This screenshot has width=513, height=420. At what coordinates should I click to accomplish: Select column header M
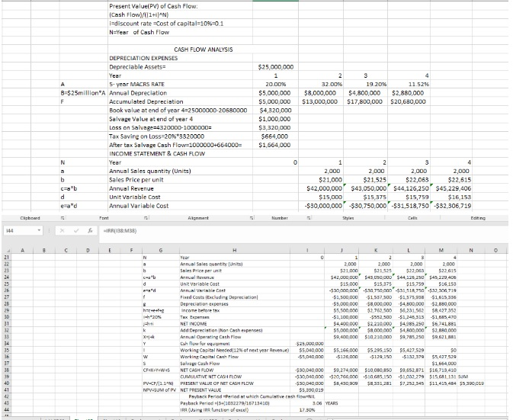[x=441, y=251]
